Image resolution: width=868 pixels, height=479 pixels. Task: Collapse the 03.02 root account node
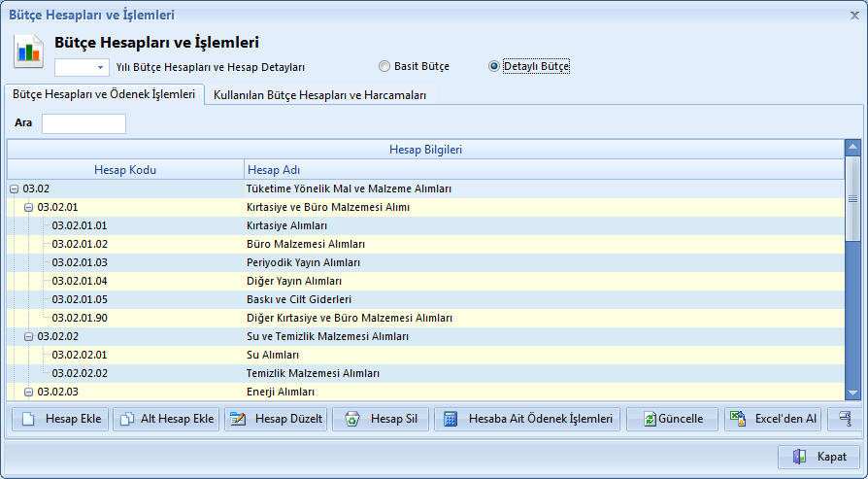click(14, 188)
